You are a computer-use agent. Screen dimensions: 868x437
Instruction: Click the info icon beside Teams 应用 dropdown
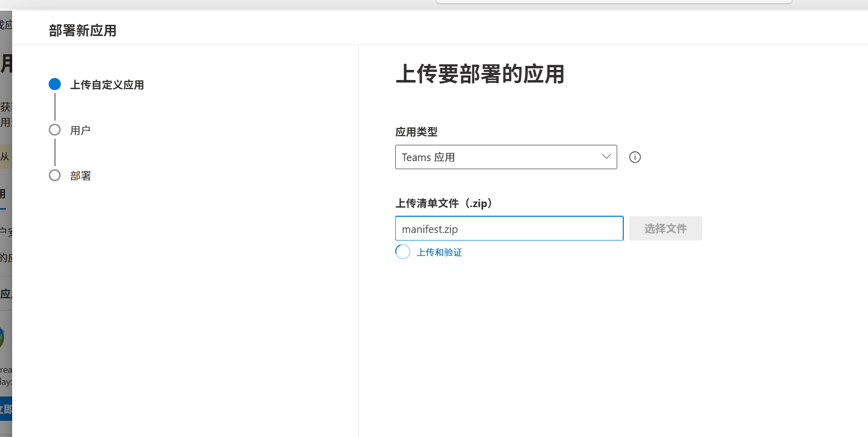[x=634, y=157]
